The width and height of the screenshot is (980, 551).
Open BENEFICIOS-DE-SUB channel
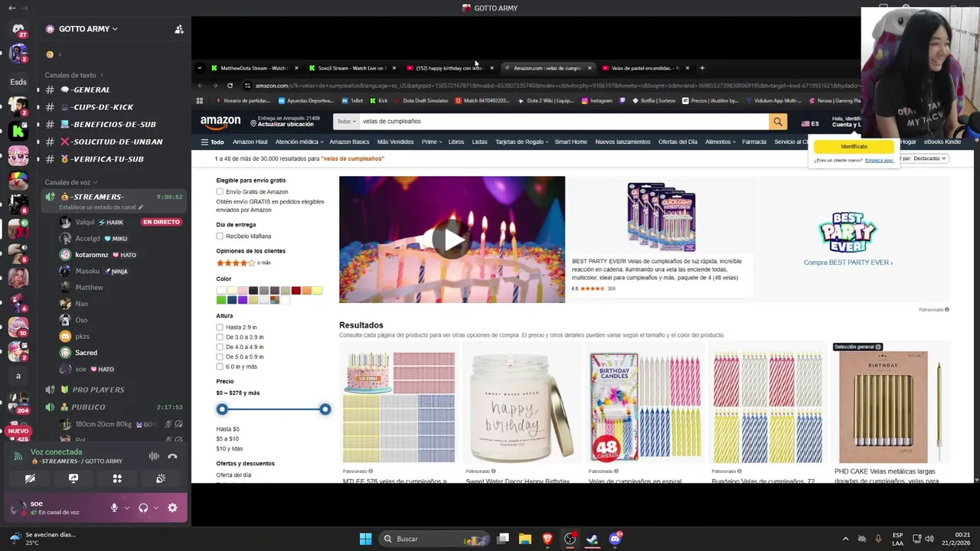point(113,124)
